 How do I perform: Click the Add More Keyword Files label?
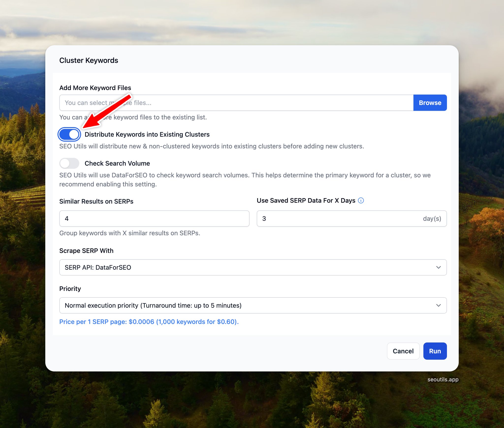pyautogui.click(x=95, y=88)
